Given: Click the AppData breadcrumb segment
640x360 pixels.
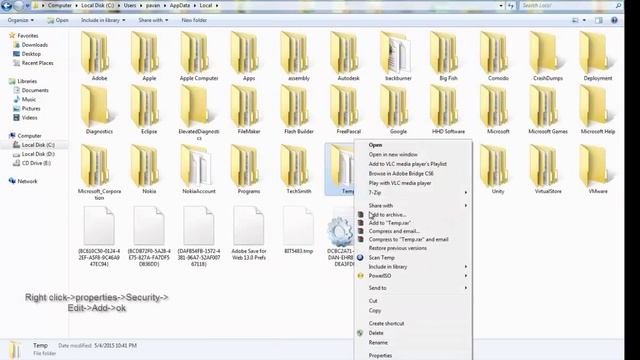Looking at the screenshot, I should pyautogui.click(x=180, y=5).
